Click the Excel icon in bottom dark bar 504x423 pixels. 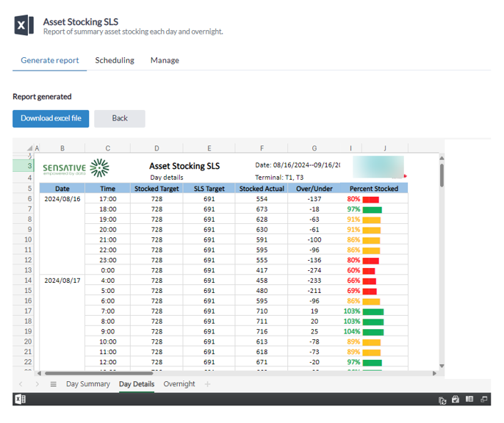pos(21,399)
